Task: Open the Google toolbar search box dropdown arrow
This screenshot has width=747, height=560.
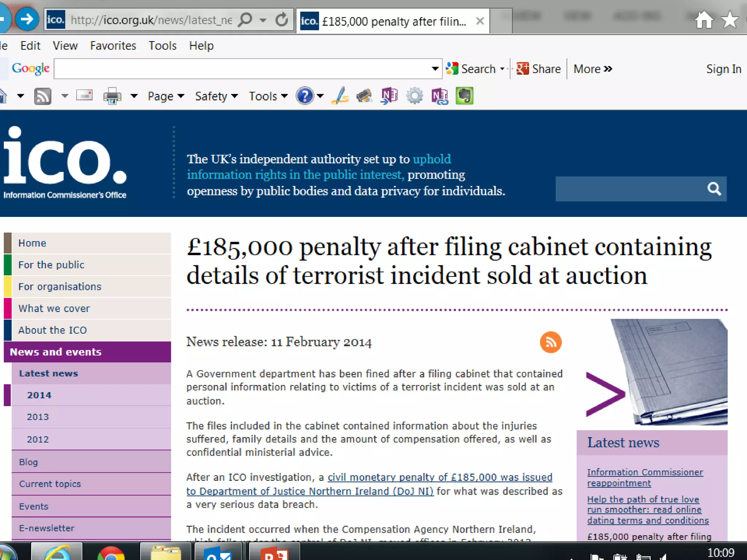Action: point(435,69)
